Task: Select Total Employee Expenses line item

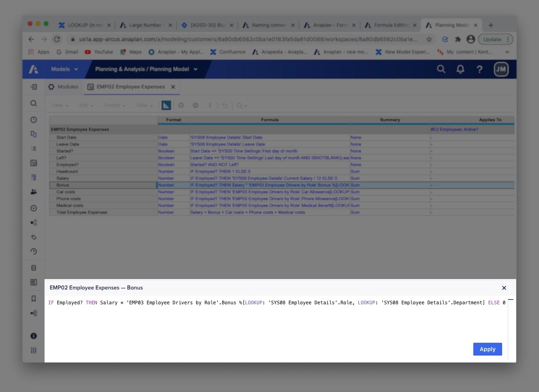Action: [103, 213]
